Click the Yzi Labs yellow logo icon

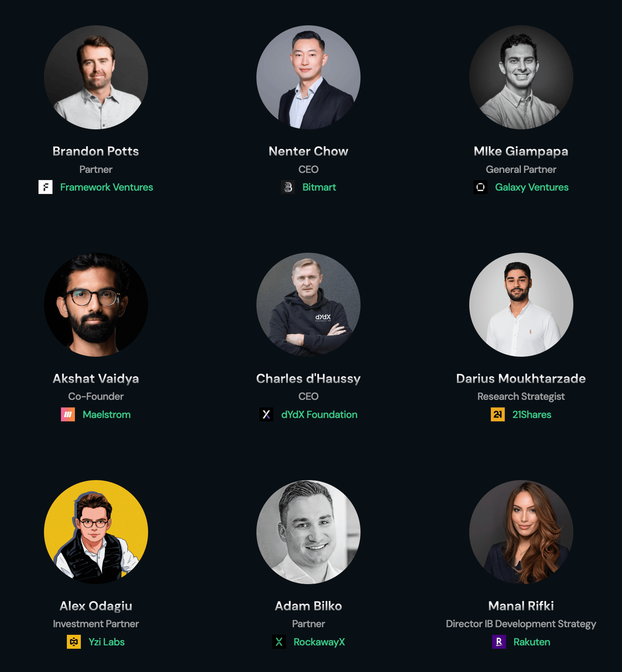pos(74,642)
